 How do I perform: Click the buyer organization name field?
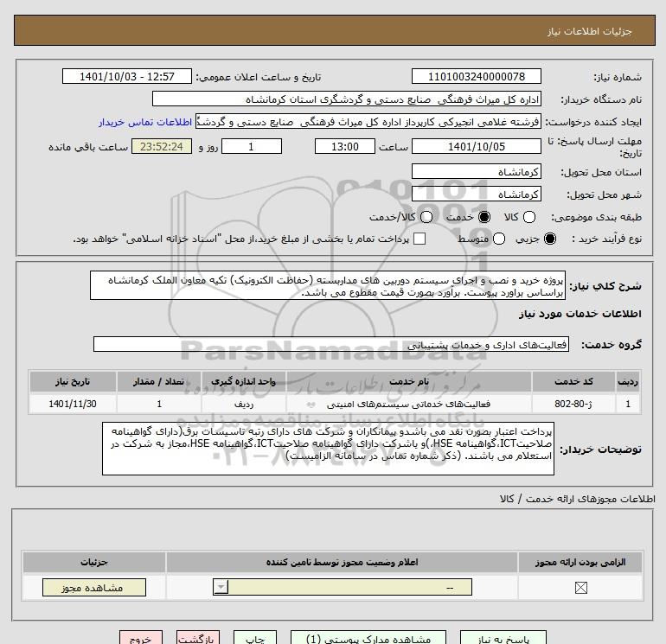pos(347,99)
